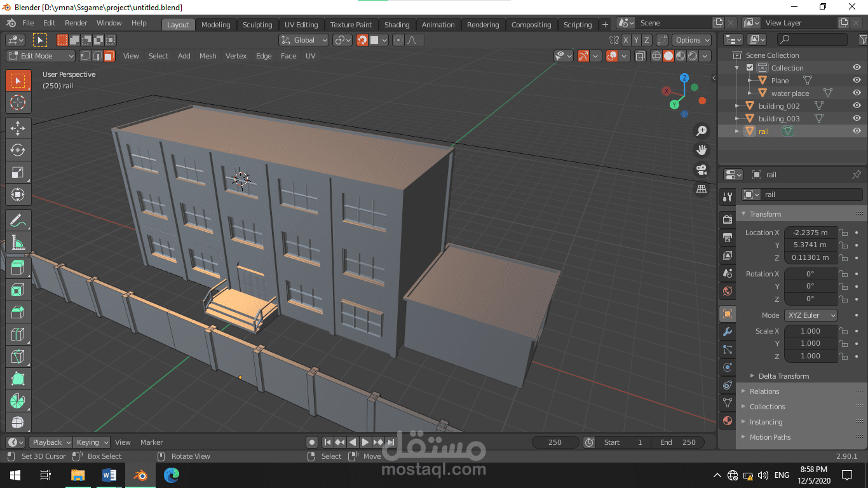
Task: Toggle visibility of building_002
Action: (x=857, y=106)
